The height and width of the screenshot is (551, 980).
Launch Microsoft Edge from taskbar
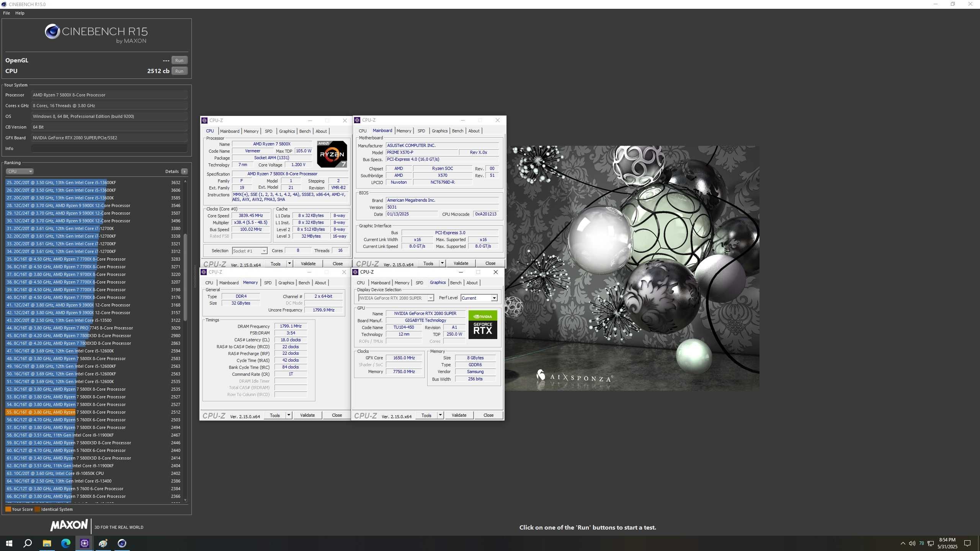(65, 543)
